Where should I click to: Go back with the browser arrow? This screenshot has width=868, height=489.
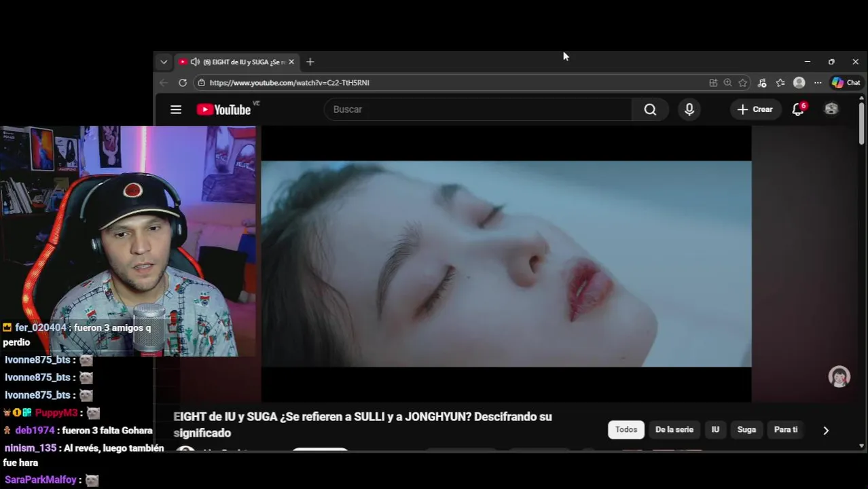164,83
